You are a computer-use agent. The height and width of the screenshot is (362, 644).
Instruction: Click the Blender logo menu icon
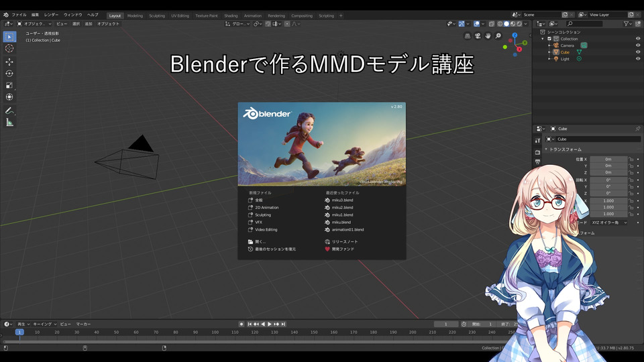(x=6, y=15)
